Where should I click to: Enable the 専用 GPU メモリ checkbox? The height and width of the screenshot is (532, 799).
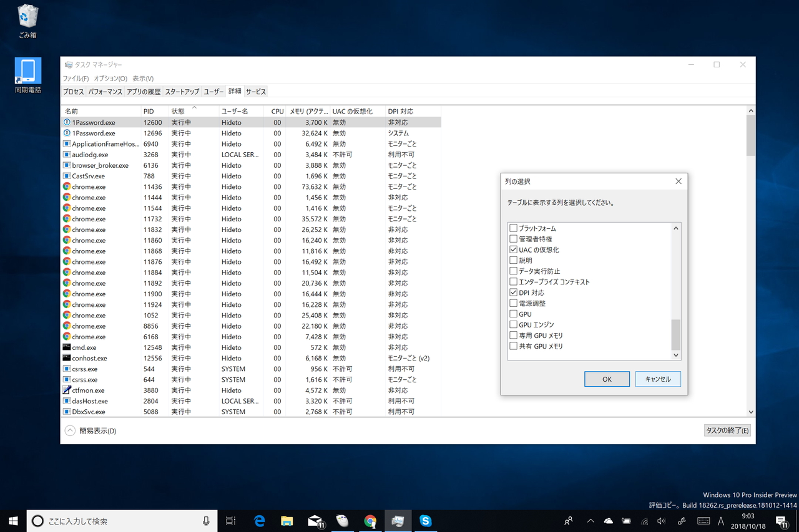(x=513, y=336)
